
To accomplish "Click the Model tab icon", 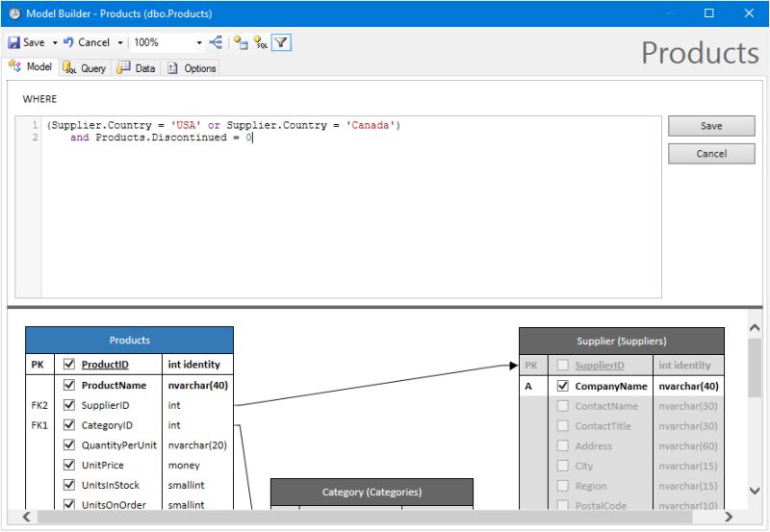I will [x=14, y=66].
